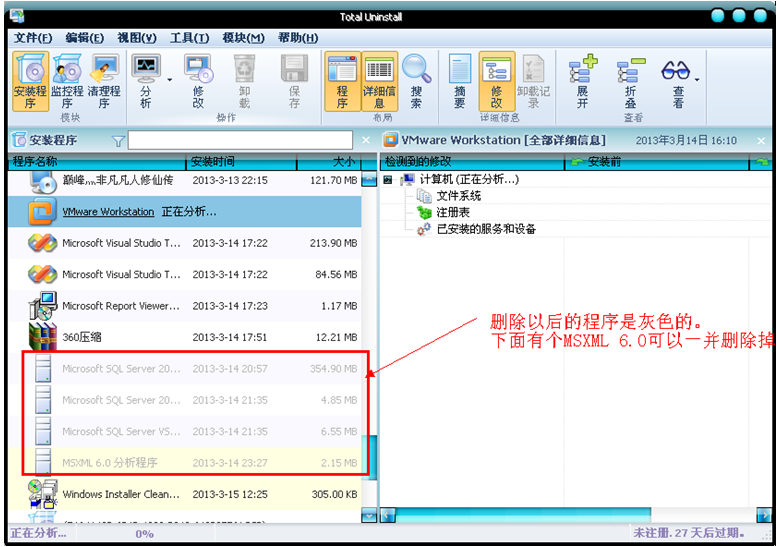Viewport: 777px width, 547px height.
Task: Click details pane scroll right arrow
Action: pyautogui.click(x=764, y=515)
